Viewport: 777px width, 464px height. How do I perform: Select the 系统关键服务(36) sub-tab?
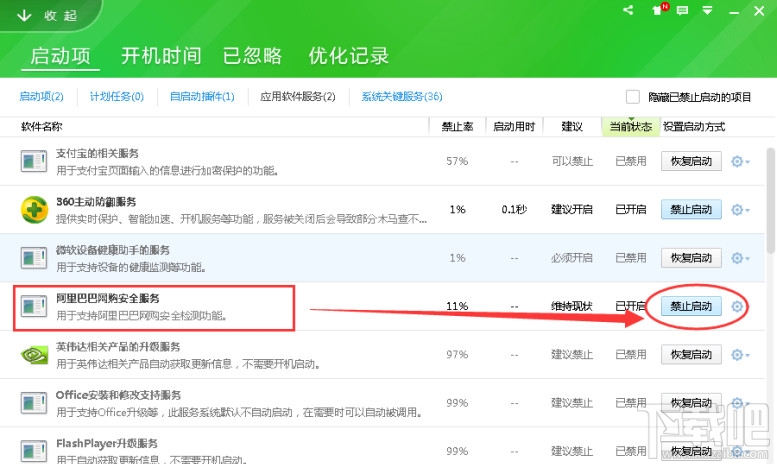402,96
